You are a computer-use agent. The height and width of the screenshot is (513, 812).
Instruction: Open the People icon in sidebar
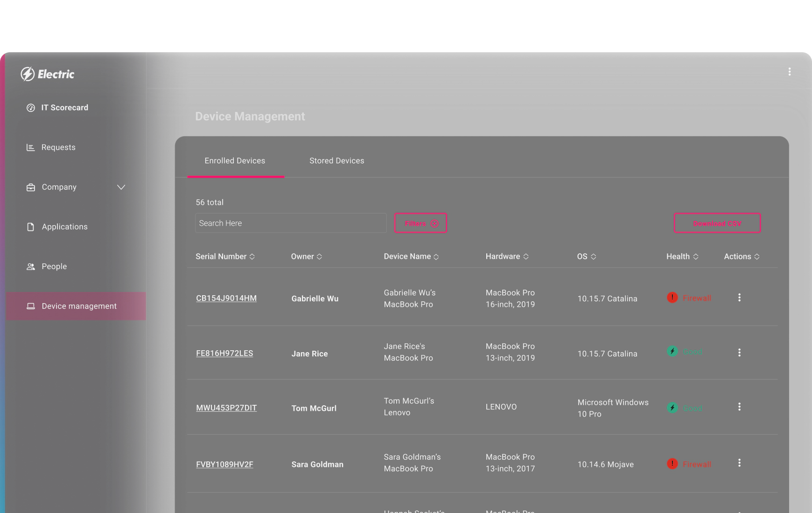click(30, 266)
